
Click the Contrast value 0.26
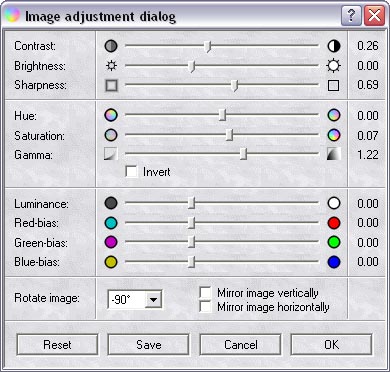[x=368, y=46]
